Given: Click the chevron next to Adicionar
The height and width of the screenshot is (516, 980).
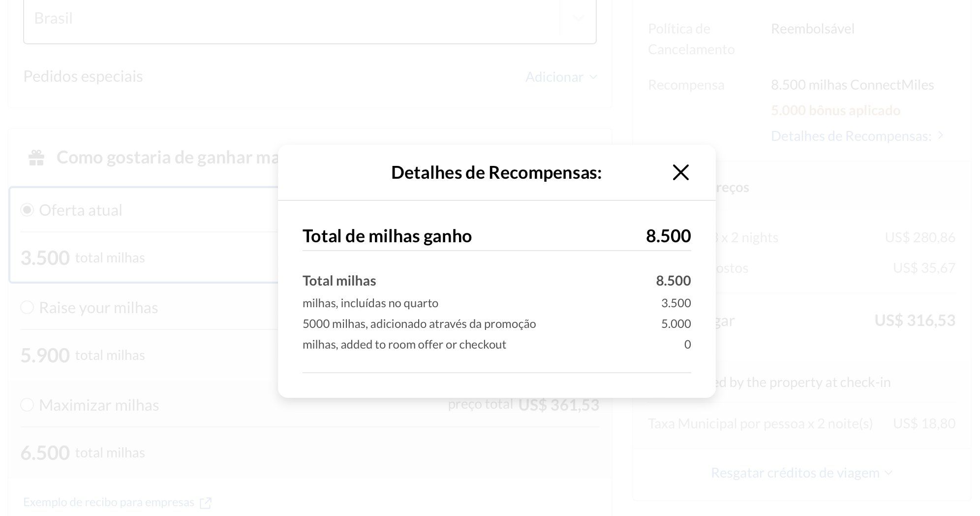Looking at the screenshot, I should pyautogui.click(x=593, y=77).
